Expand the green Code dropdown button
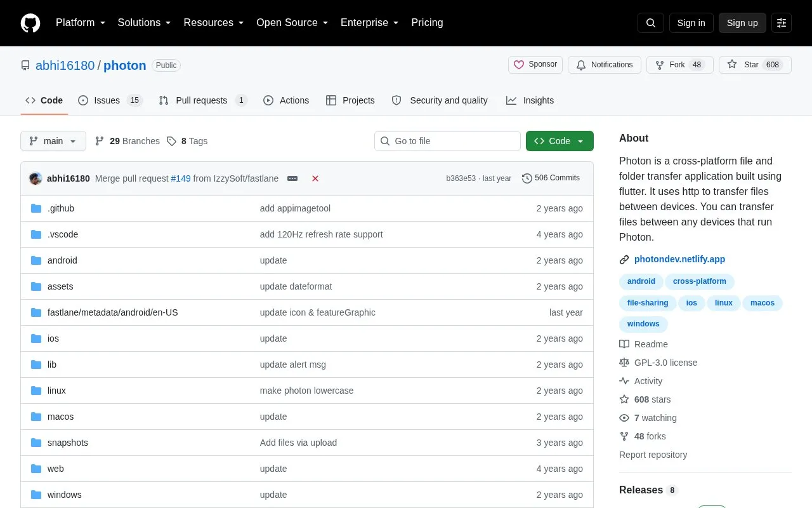 [x=560, y=141]
